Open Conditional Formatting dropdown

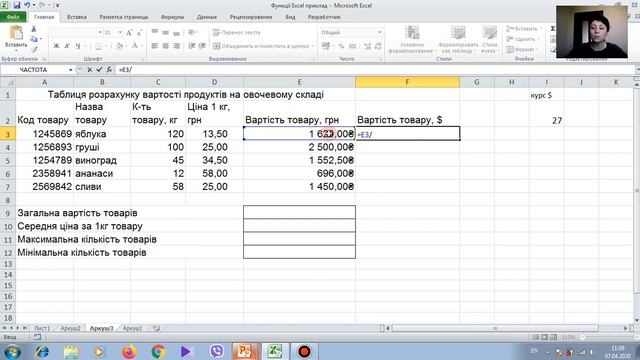[412, 40]
